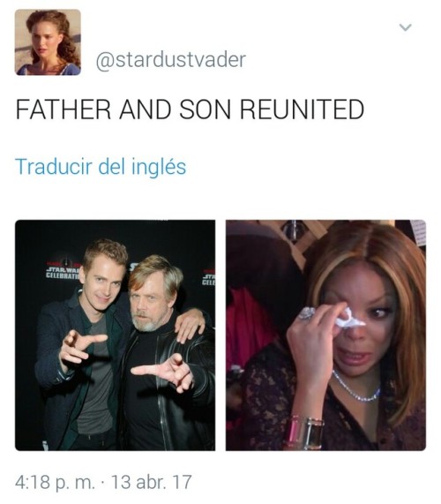
Task: Click the large ring on woman's finger
Action: pos(307,313)
